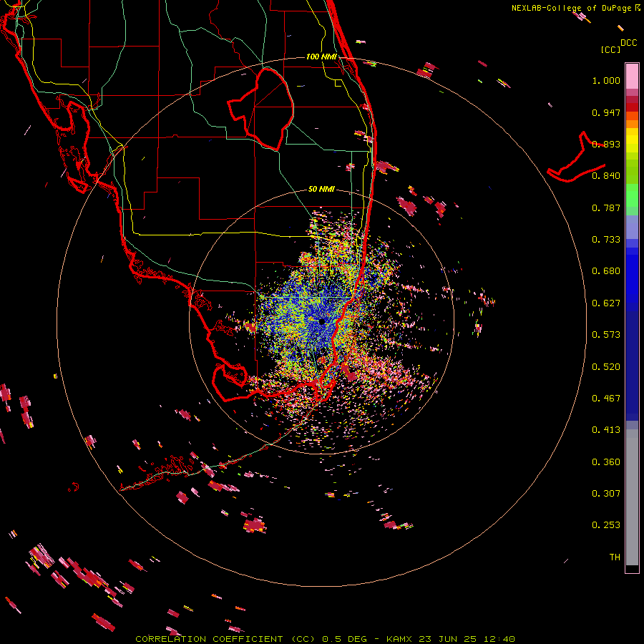Viewport: 644px width, 644px height.
Task: Pick the light pink swatch at the color bar top
Action: point(632,76)
